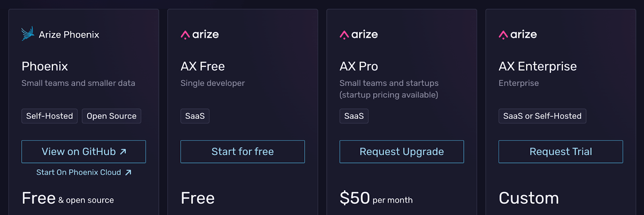Viewport: 644px width, 215px height.
Task: Click the arize logo on AX Enterprise card
Action: [x=518, y=35]
